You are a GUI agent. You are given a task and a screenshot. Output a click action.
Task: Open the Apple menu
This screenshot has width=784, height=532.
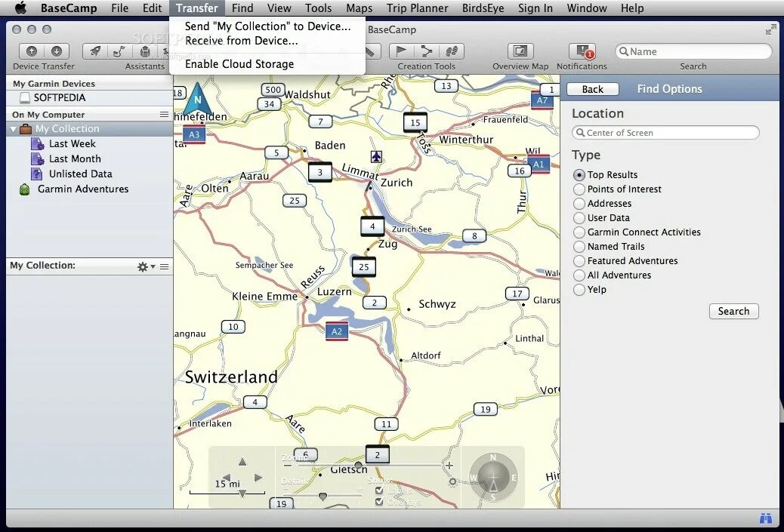[20, 8]
